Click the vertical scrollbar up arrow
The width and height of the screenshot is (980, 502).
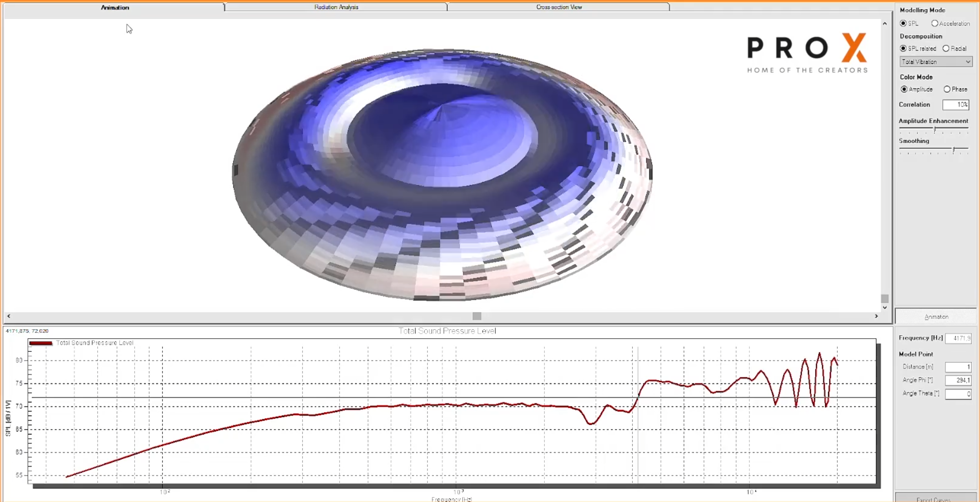tap(885, 23)
